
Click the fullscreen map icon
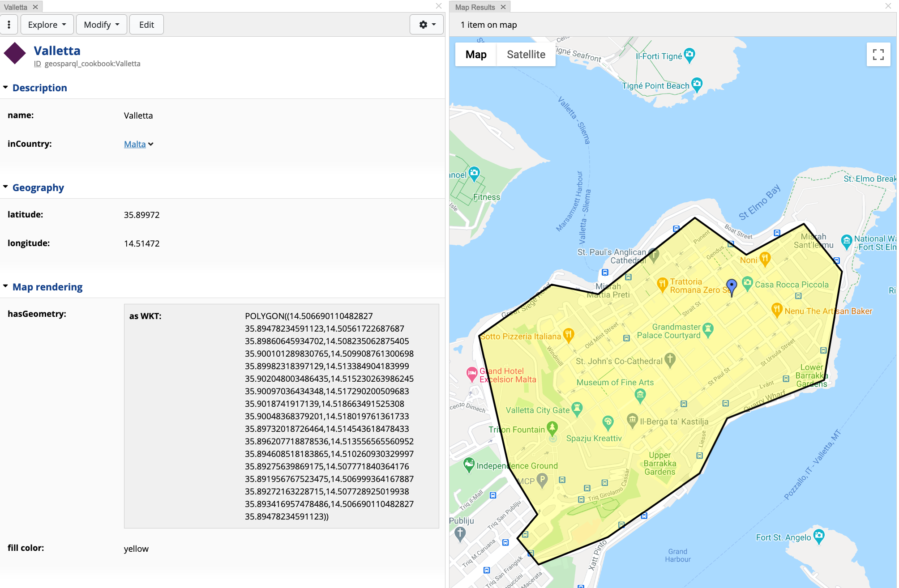pos(878,55)
